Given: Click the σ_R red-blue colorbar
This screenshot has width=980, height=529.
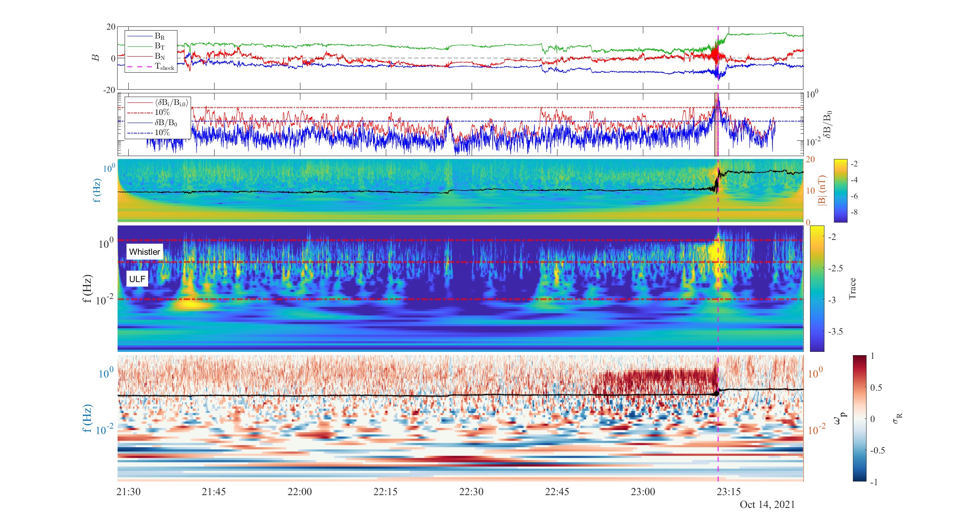Looking at the screenshot, I should (x=860, y=418).
